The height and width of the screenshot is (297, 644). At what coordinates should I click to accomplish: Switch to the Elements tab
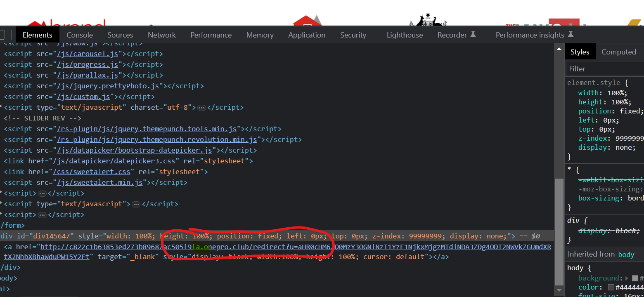37,35
